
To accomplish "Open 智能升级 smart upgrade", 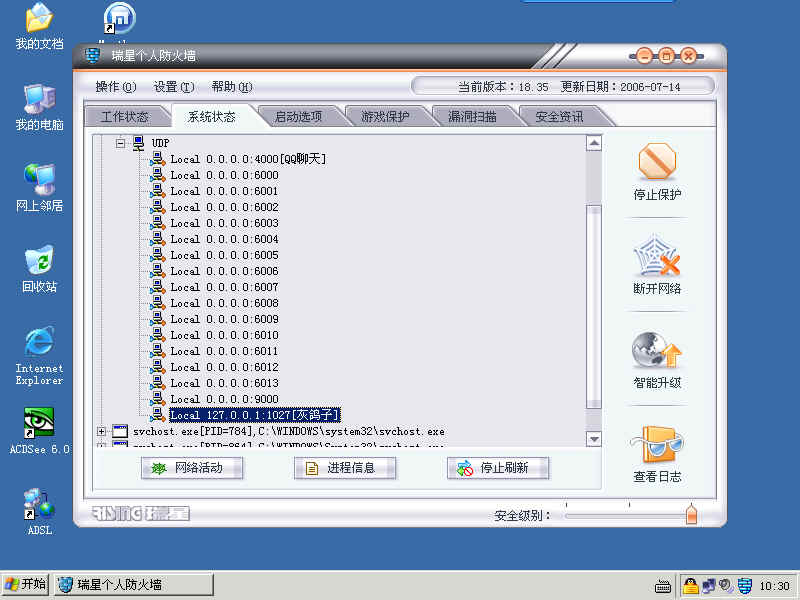I will click(657, 350).
